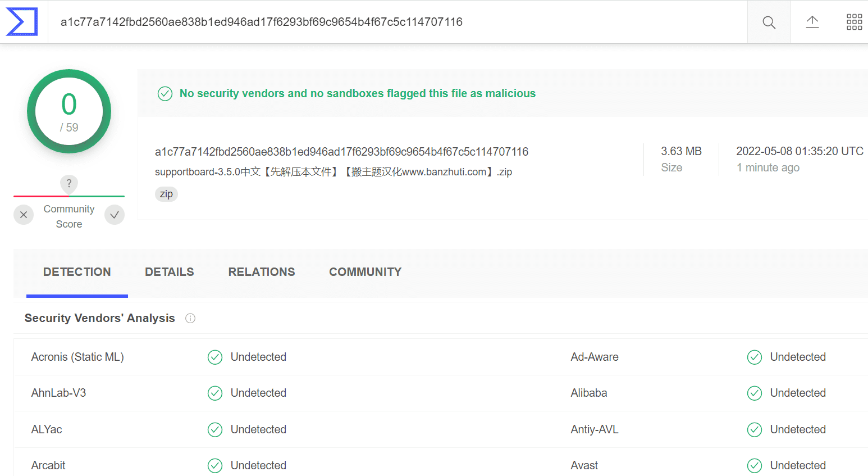Click the 'No security vendors' banner message
The height and width of the screenshot is (476, 868).
pos(358,93)
